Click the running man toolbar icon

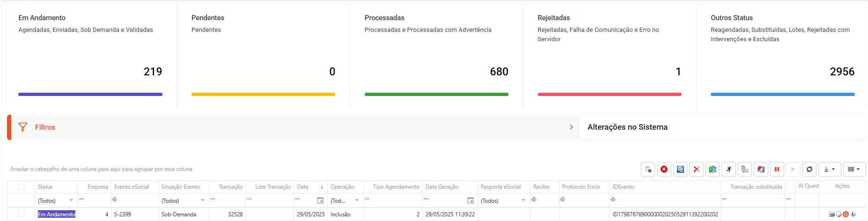[729, 169]
